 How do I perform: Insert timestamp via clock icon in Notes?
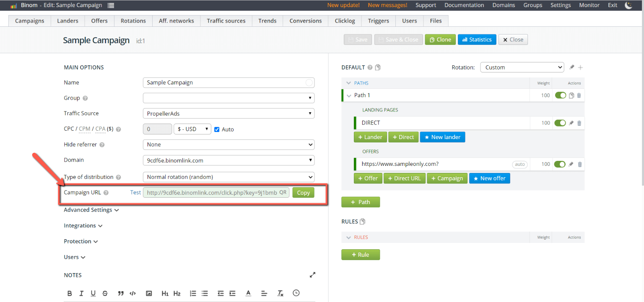click(296, 293)
